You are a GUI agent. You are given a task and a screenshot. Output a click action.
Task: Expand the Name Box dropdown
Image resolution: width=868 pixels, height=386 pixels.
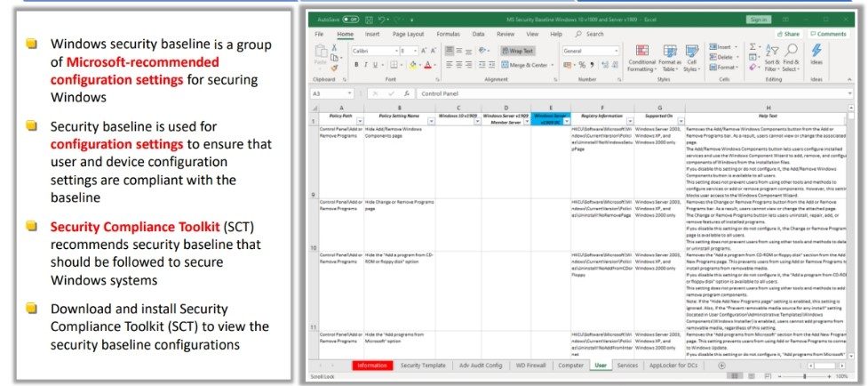coord(349,93)
